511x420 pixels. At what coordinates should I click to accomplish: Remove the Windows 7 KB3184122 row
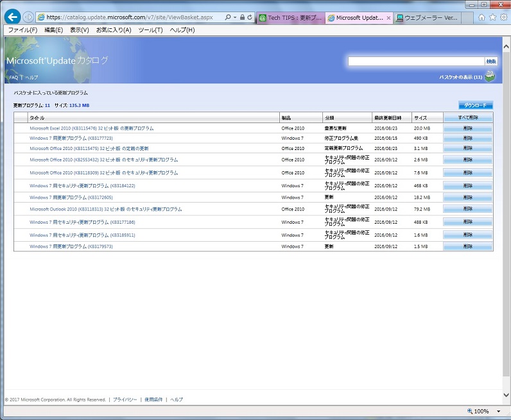468,185
